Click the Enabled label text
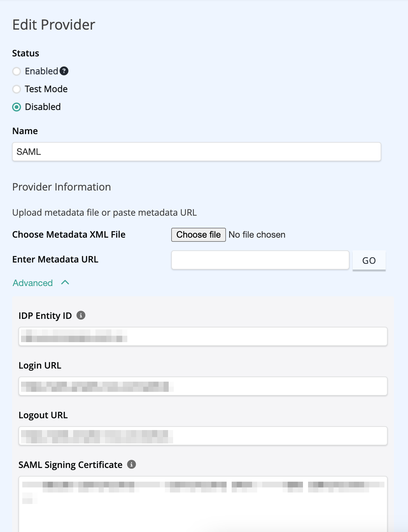408x532 pixels. pos(42,71)
